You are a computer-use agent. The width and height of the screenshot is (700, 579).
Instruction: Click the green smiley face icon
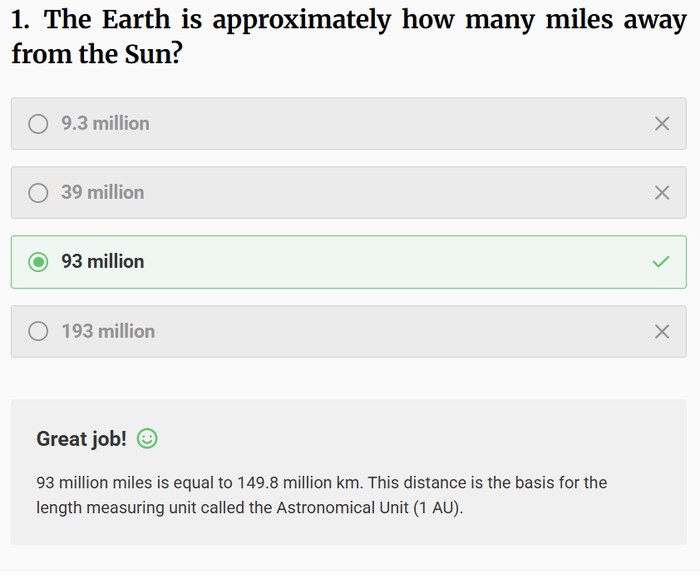[x=147, y=438]
